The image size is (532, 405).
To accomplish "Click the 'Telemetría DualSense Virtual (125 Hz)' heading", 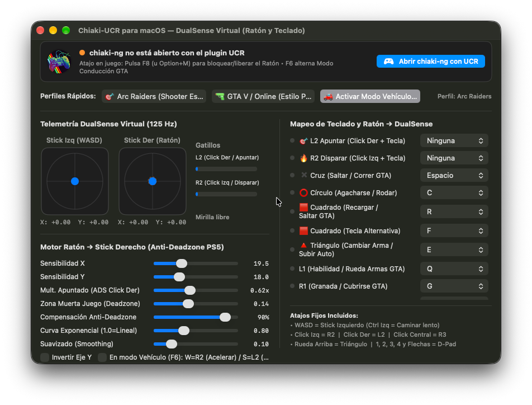I will pyautogui.click(x=108, y=124).
